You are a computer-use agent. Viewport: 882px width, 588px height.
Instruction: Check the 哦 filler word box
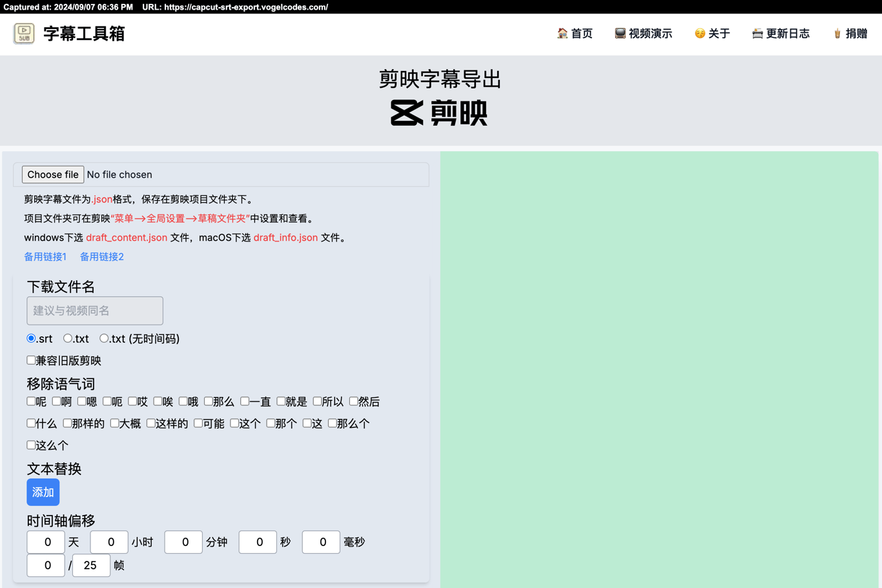[183, 401]
